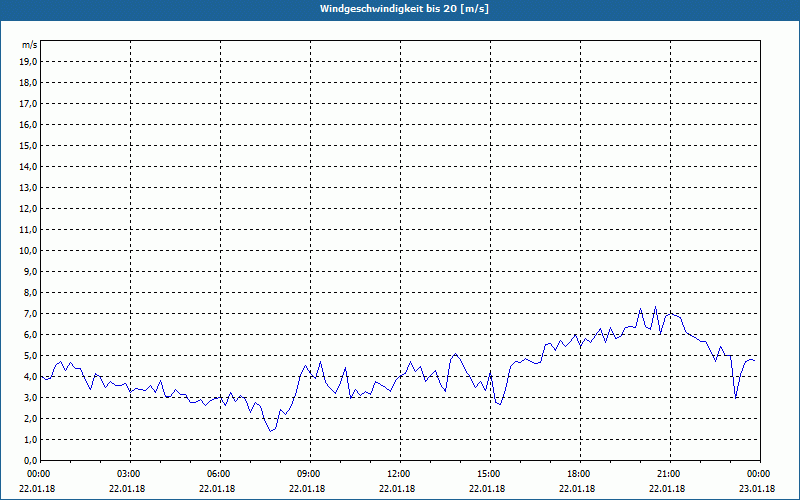
Task: Click the 21:00 time label
Action: 668,474
